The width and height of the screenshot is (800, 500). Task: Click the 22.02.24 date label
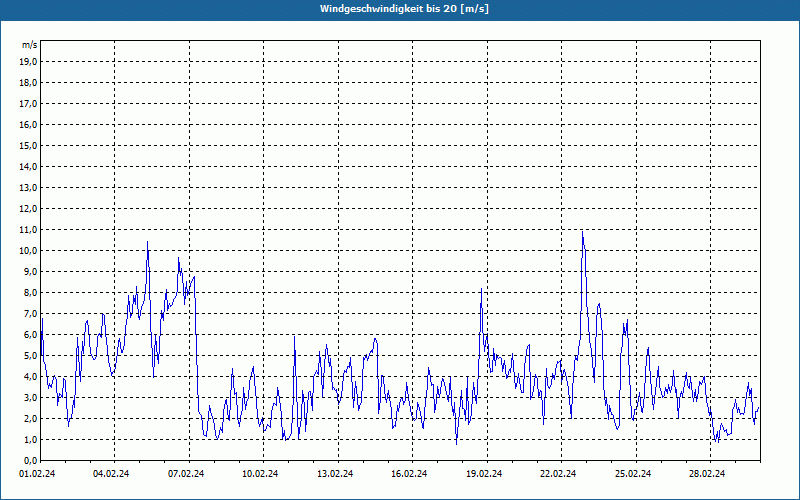coord(558,474)
